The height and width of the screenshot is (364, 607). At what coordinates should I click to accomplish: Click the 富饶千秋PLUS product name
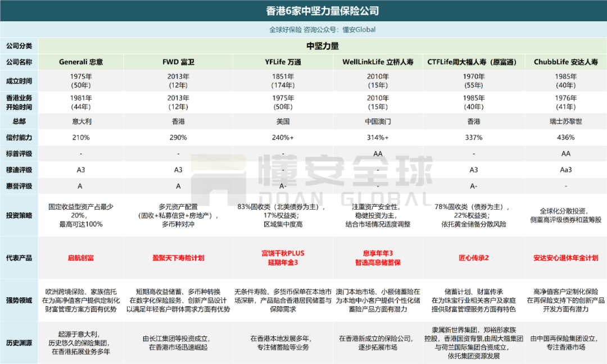pos(283,253)
